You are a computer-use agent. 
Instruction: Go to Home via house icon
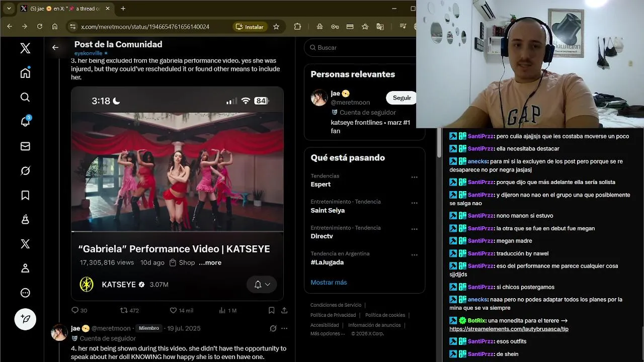click(25, 73)
